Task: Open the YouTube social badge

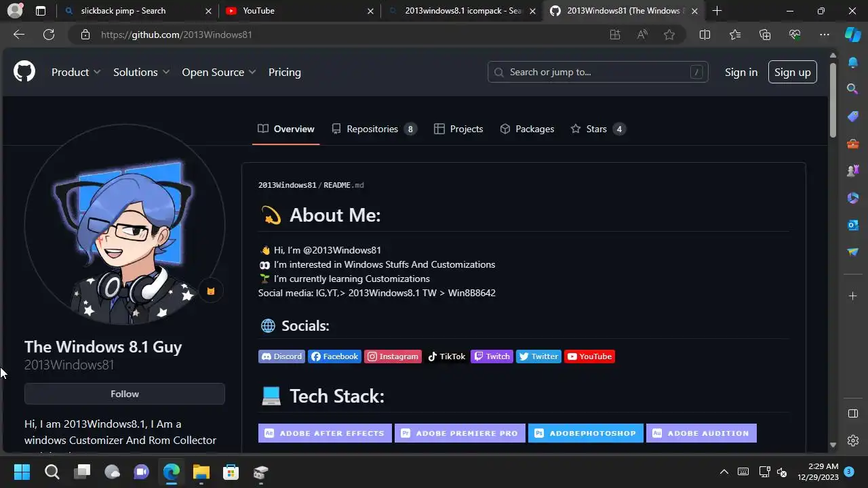Action: tap(590, 357)
